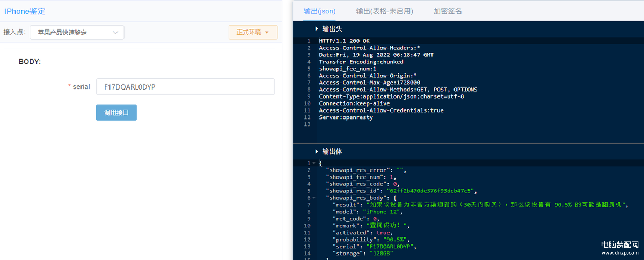Click the "result" JSON line
Image resolution: width=644 pixels, height=260 pixels.
pos(480,205)
